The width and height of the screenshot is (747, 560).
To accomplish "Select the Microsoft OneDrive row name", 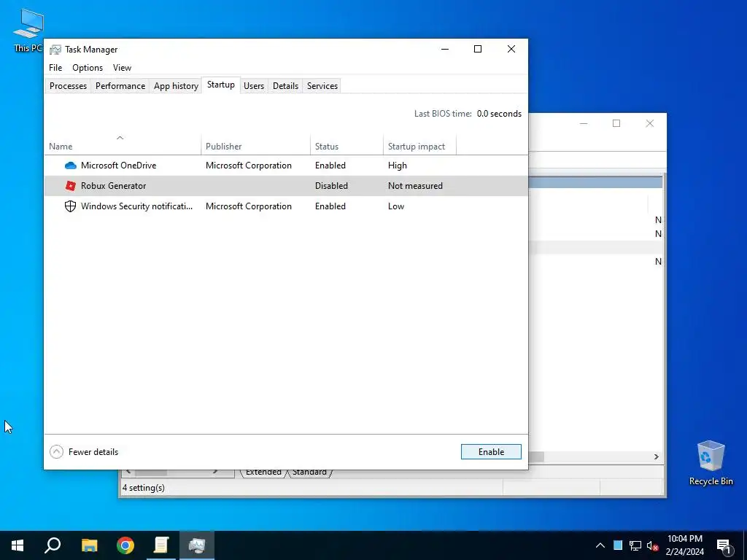I will pyautogui.click(x=119, y=166).
